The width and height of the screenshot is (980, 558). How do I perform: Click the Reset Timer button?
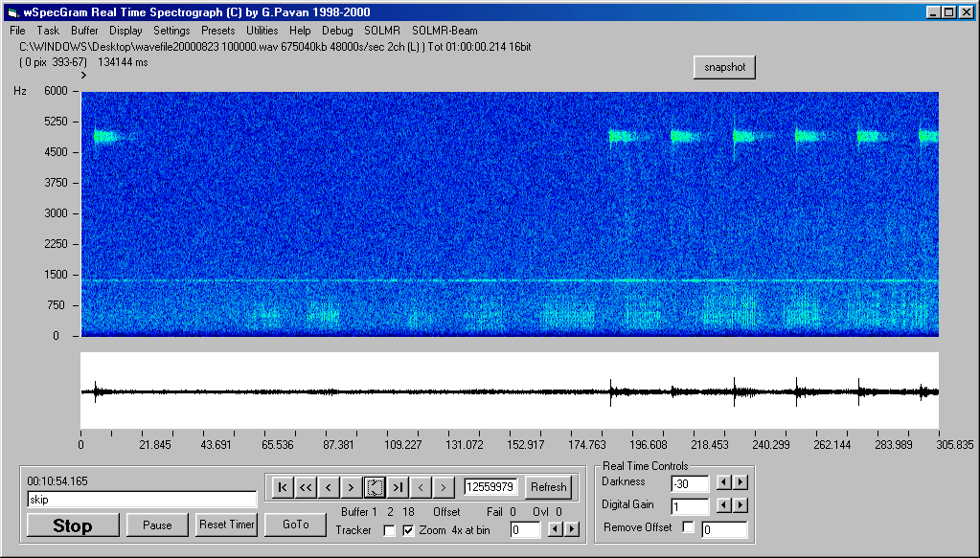pos(226,525)
